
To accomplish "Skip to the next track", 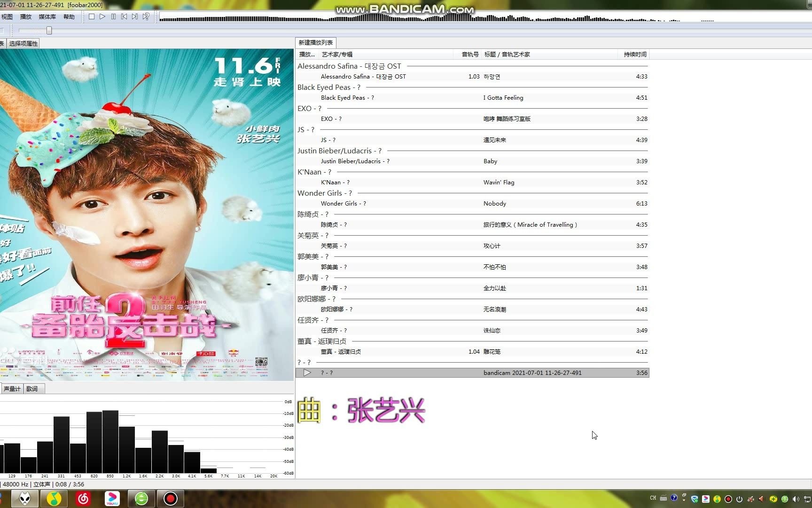I will [135, 16].
